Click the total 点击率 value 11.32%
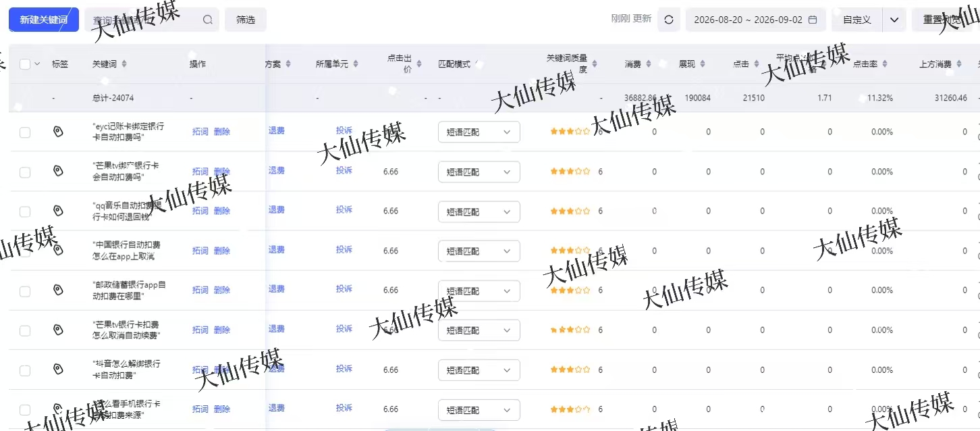 [880, 98]
